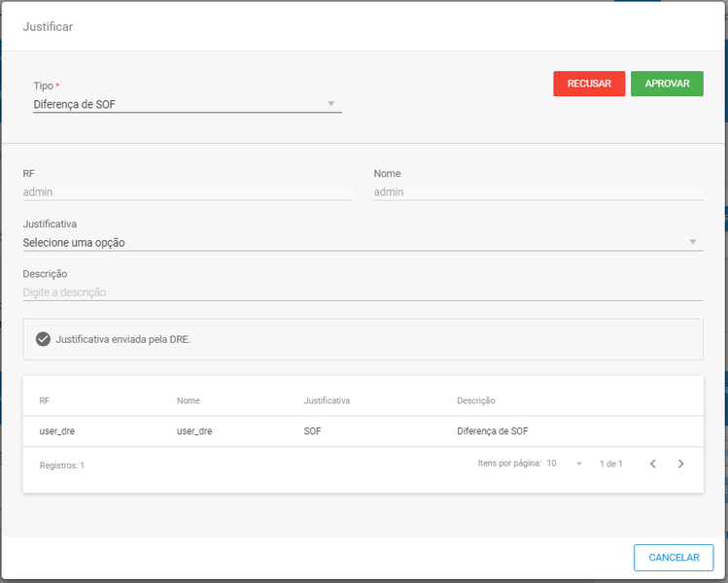Click the Nome admin field

tap(538, 192)
